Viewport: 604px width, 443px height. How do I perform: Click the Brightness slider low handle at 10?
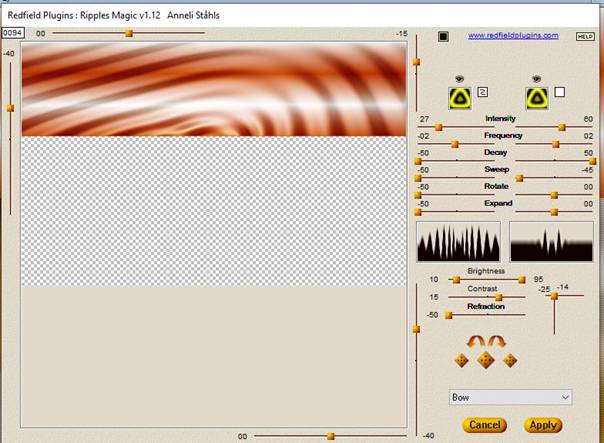(x=456, y=280)
